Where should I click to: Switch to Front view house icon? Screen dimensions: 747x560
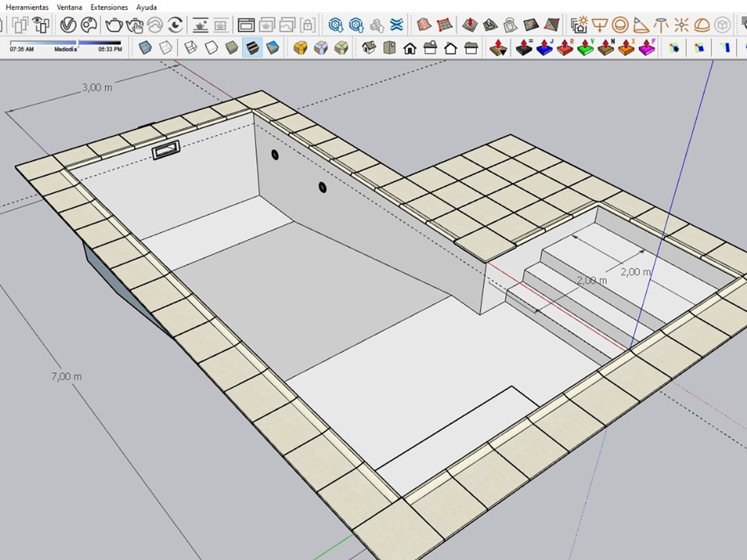coord(410,47)
